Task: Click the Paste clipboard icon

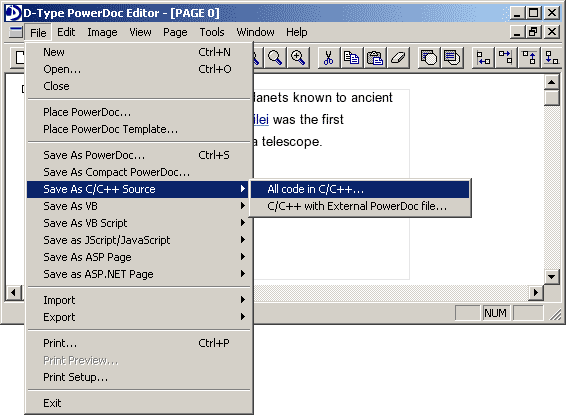Action: [x=375, y=58]
